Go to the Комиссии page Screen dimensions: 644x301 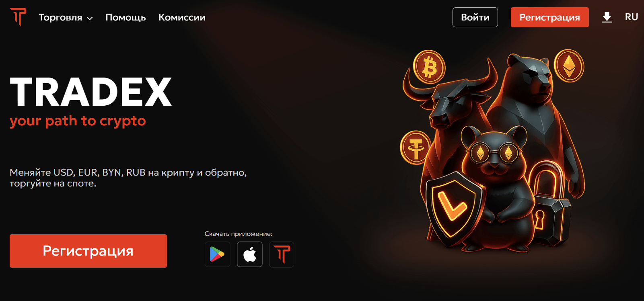182,17
